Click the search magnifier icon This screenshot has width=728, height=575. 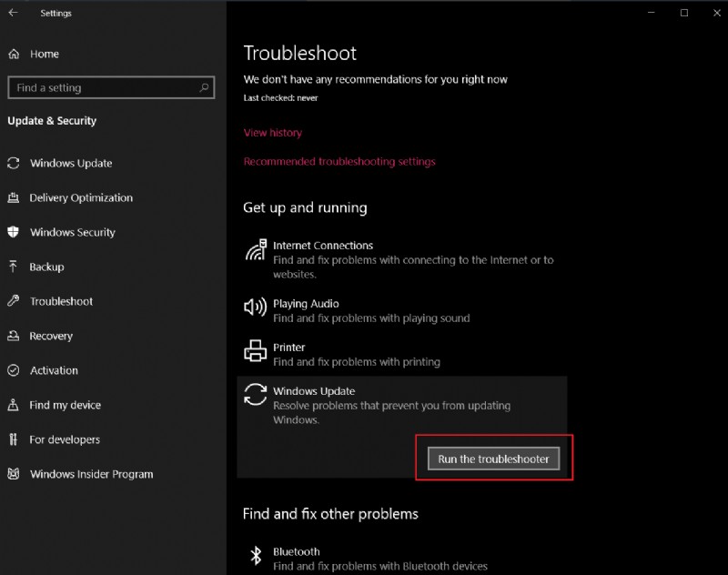[205, 88]
